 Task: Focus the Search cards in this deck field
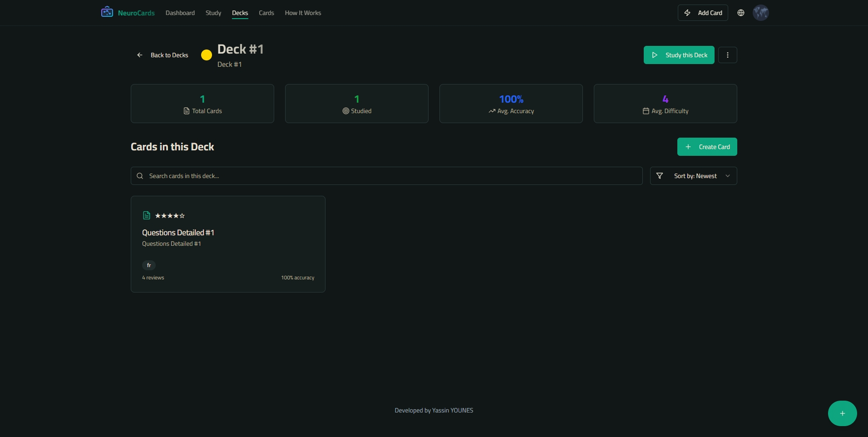point(387,176)
